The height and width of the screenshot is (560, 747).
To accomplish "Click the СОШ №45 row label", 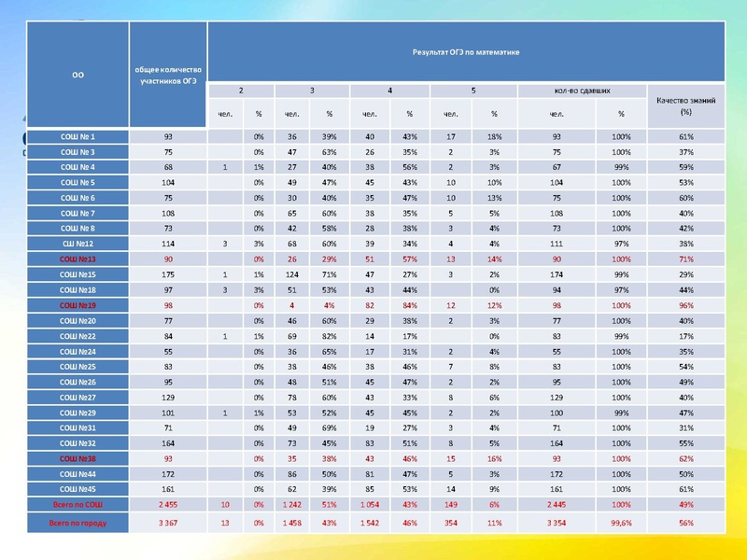I will click(x=78, y=488).
